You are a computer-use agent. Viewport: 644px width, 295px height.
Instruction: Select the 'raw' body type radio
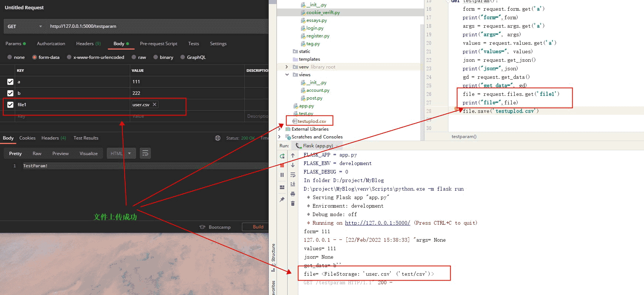(x=134, y=57)
